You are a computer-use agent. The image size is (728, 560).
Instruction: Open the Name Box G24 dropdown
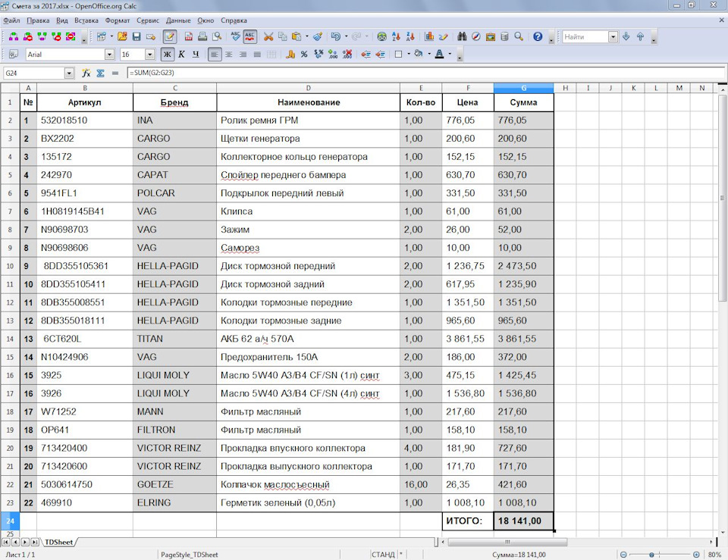69,74
